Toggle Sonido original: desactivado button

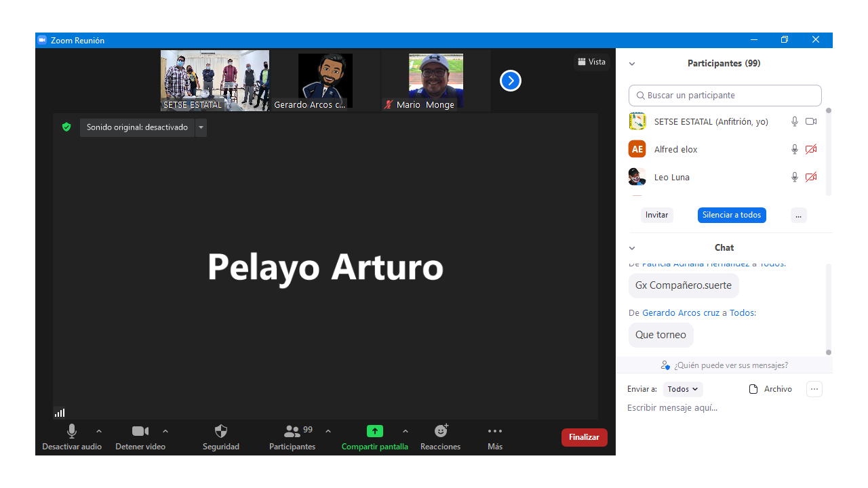point(137,127)
